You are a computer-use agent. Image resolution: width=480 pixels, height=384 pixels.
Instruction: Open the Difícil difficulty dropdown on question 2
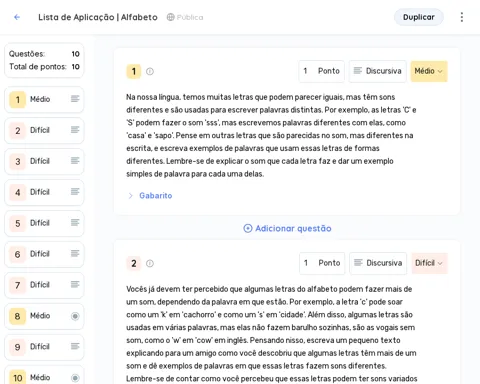[x=429, y=263]
